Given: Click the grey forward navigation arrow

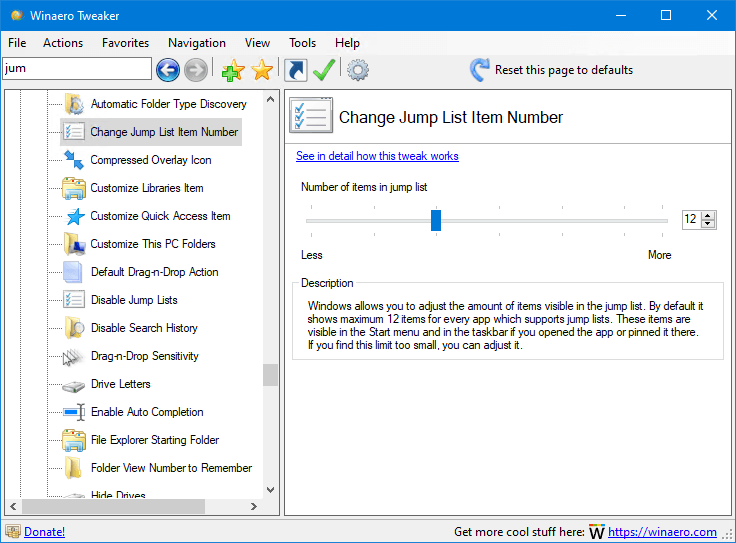Looking at the screenshot, I should [x=196, y=70].
